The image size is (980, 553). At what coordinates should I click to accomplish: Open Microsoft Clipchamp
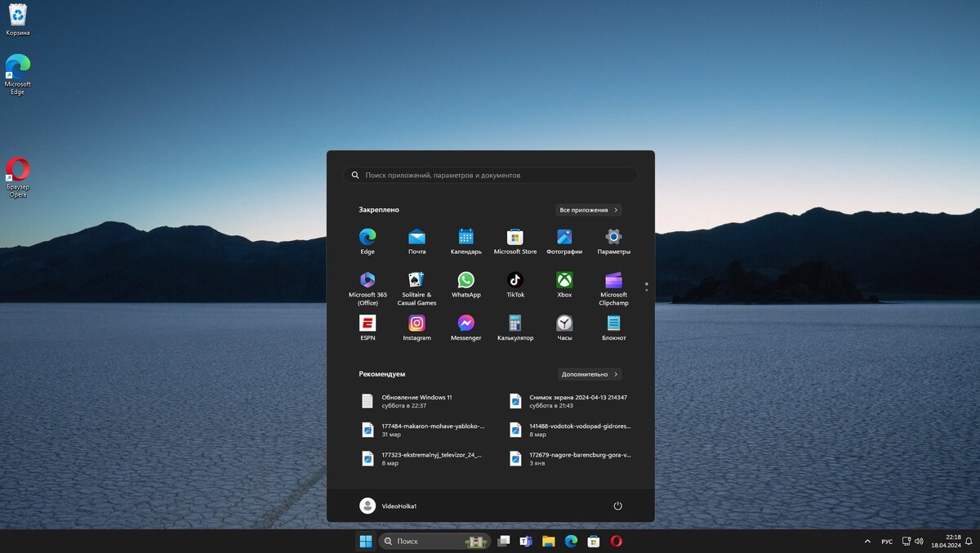click(613, 288)
